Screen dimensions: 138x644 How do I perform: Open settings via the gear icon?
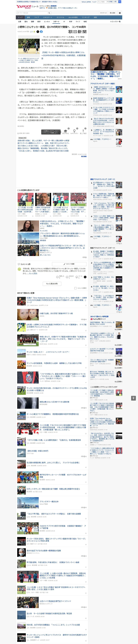click(120, 13)
